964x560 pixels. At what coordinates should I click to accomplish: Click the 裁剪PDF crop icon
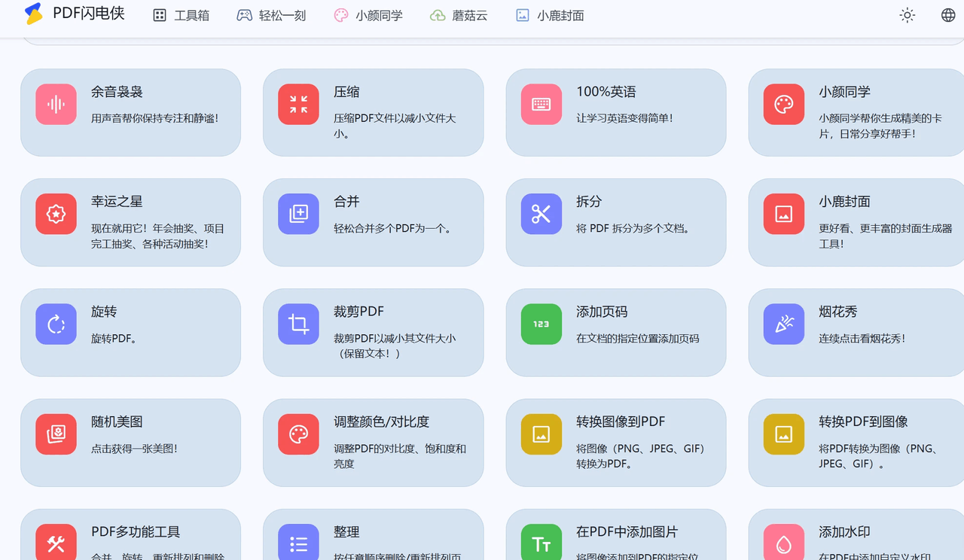pos(298,324)
